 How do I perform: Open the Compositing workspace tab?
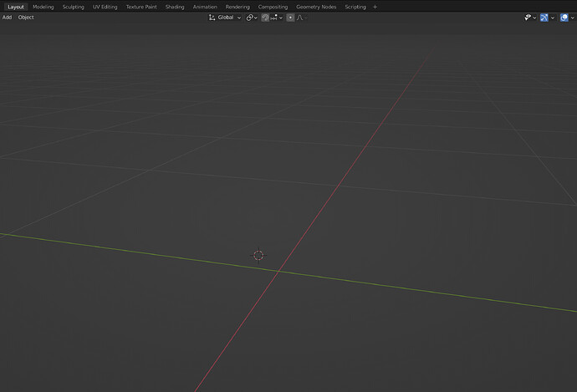(x=273, y=7)
